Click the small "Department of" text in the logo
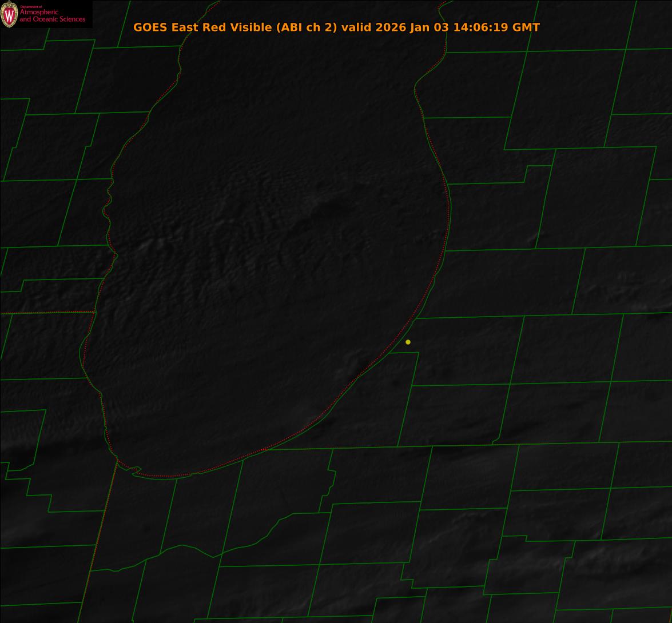 (31, 7)
